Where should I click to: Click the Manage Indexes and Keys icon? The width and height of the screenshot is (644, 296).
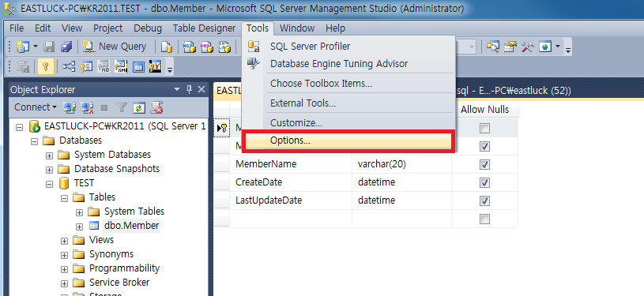pos(86,66)
